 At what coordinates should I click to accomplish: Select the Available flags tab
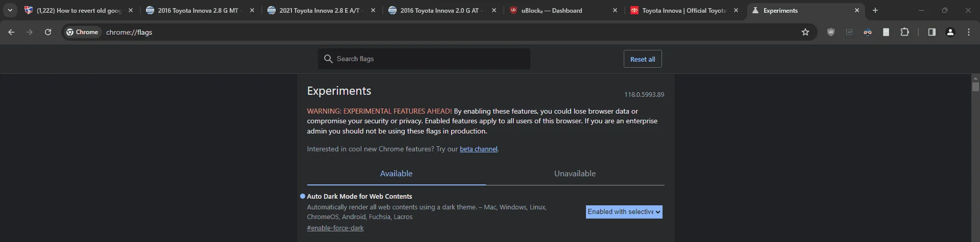(396, 174)
